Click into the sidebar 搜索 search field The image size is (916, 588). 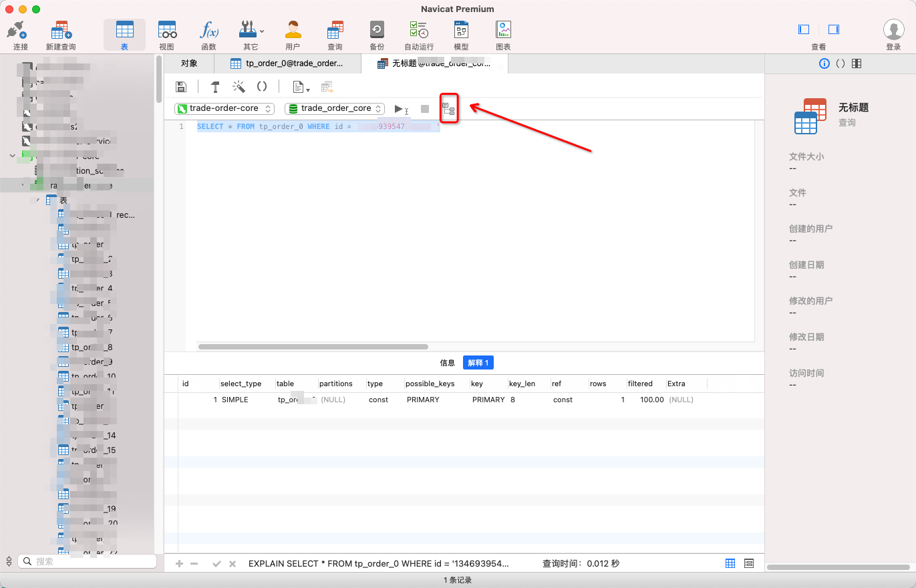click(87, 561)
